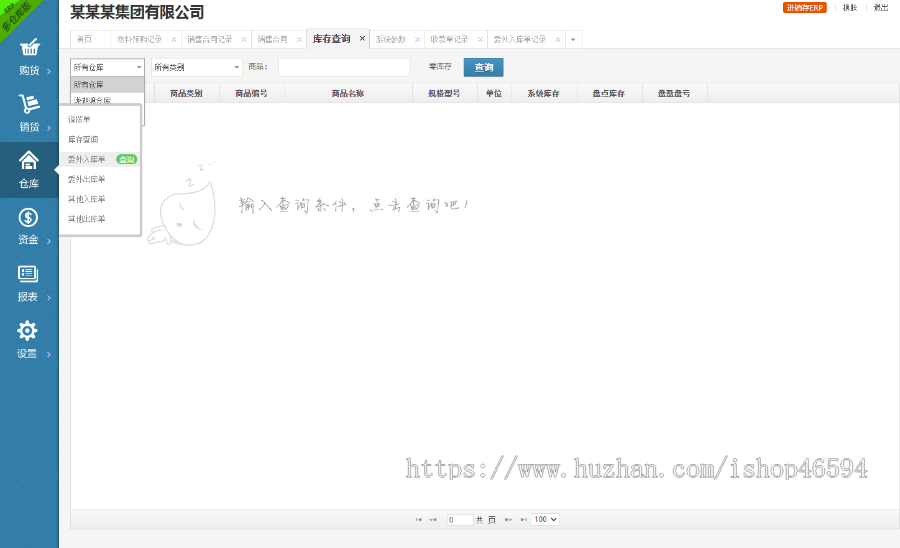
Task: Switch to the 委外入库单记录 tab
Action: pos(519,40)
